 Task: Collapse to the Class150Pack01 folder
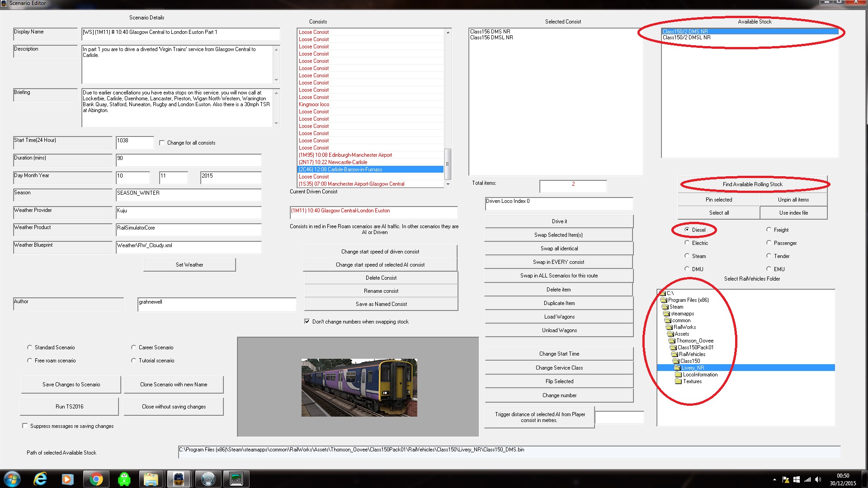(695, 347)
